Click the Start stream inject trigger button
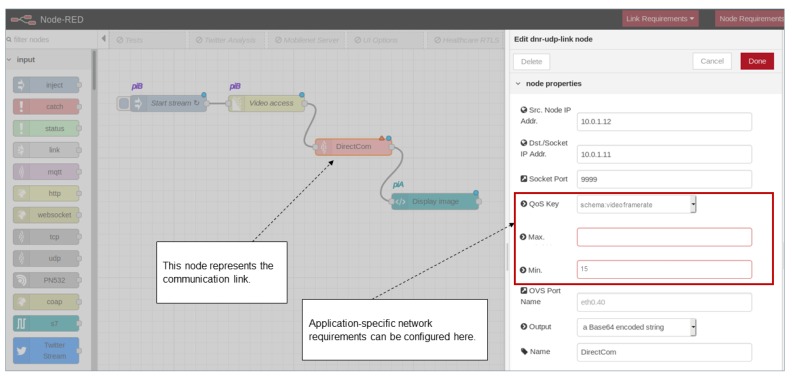 [124, 103]
